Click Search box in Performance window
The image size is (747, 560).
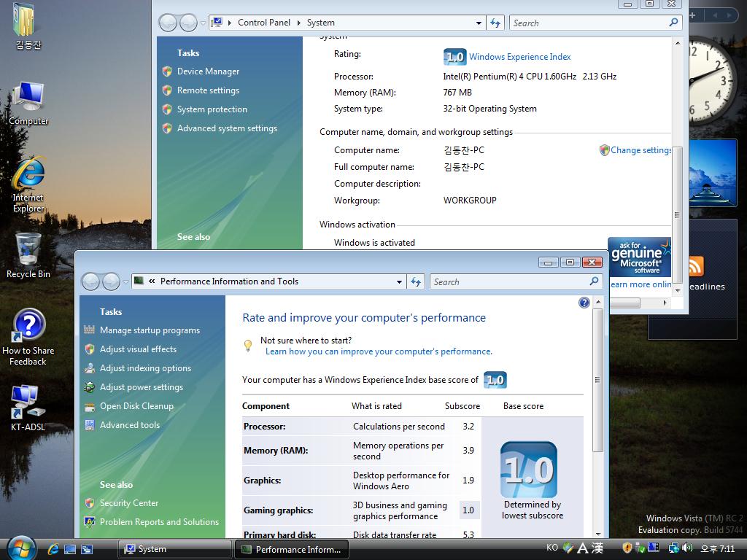coord(511,281)
